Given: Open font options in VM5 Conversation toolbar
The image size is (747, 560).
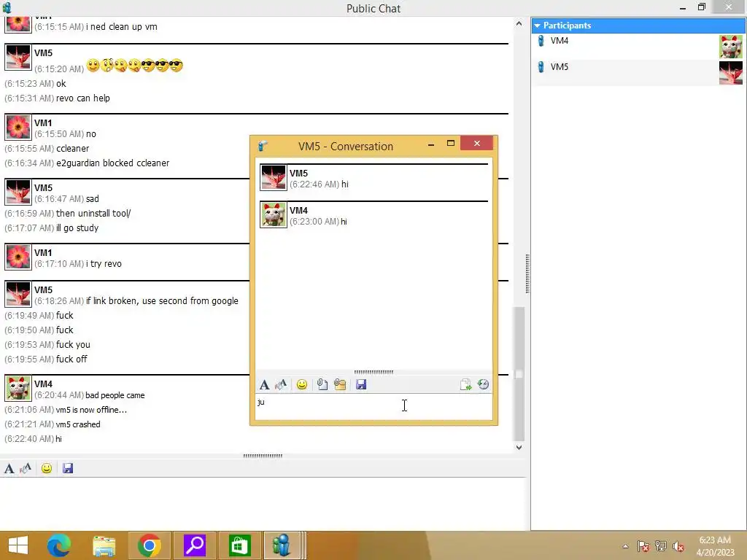Looking at the screenshot, I should 264,384.
